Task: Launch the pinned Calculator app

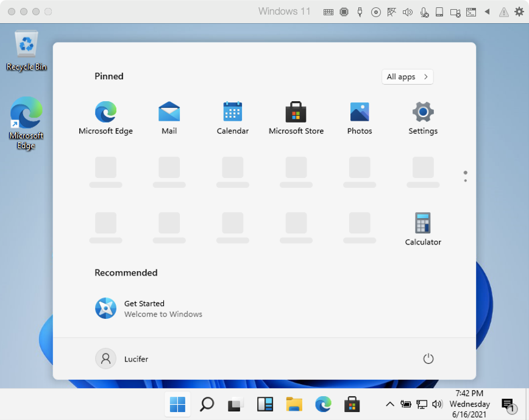Action: point(423,229)
